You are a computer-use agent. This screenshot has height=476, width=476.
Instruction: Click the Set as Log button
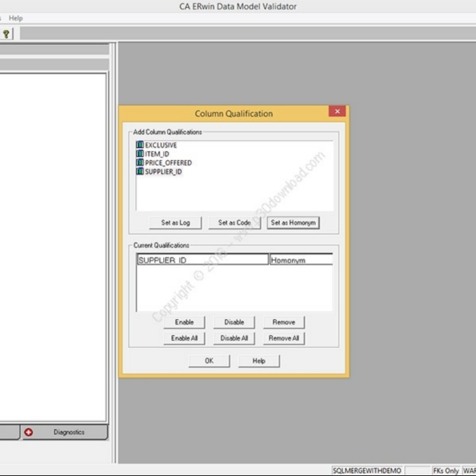(x=175, y=223)
